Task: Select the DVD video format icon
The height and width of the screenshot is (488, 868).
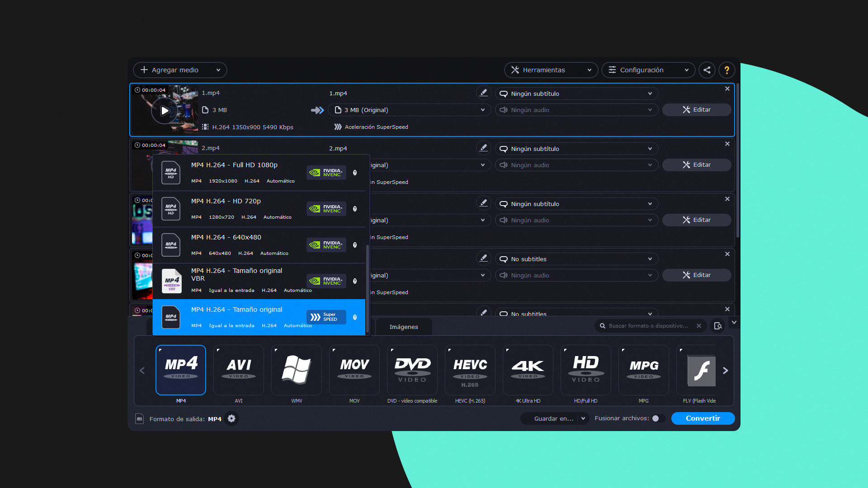Action: click(412, 370)
